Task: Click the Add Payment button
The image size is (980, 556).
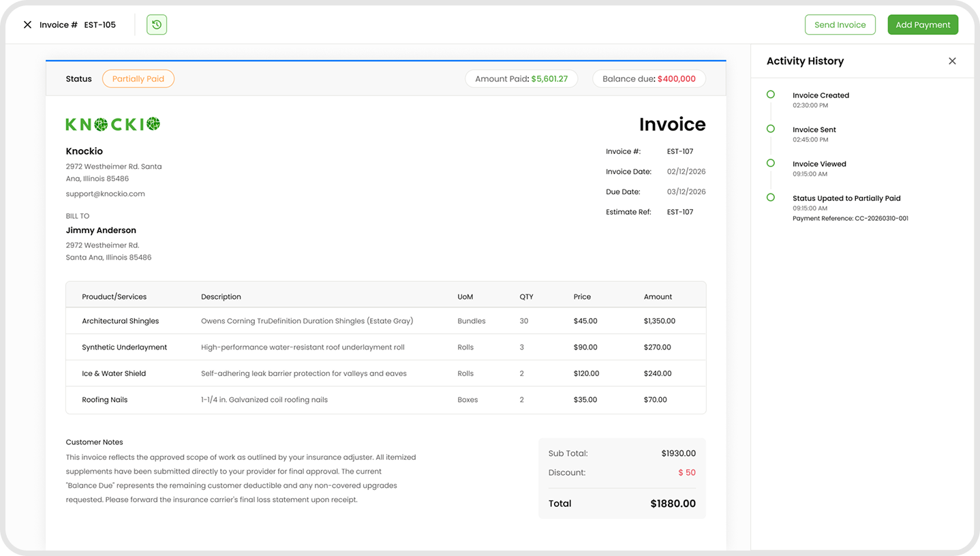Action: click(923, 25)
